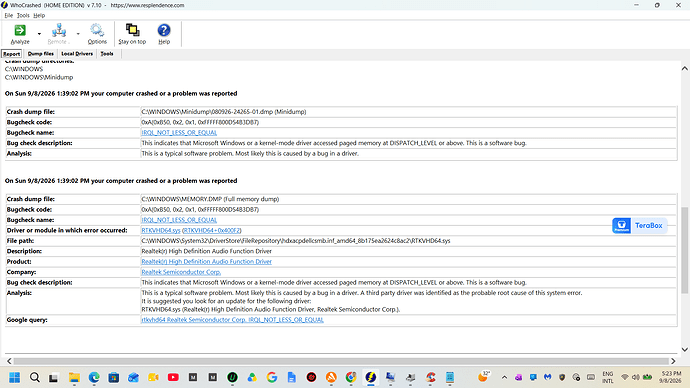Open the Windows Start button
This screenshot has width=690, height=388.
click(x=15, y=377)
